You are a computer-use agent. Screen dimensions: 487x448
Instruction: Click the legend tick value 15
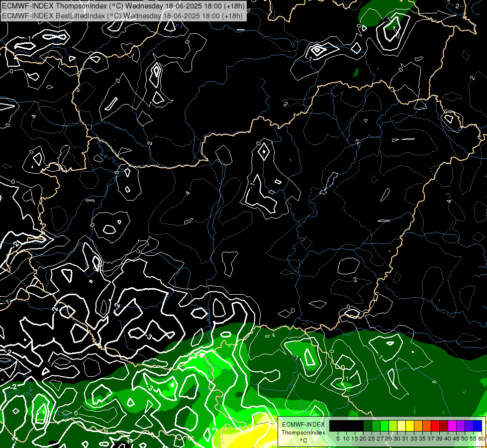[355, 439]
